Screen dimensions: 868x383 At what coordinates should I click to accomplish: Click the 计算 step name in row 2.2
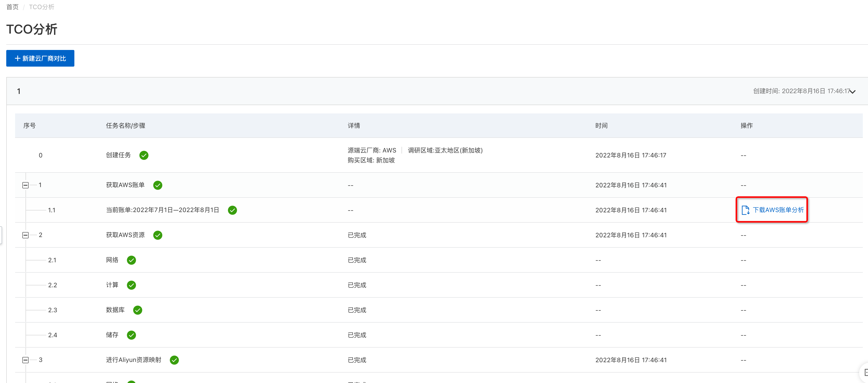[x=112, y=285]
